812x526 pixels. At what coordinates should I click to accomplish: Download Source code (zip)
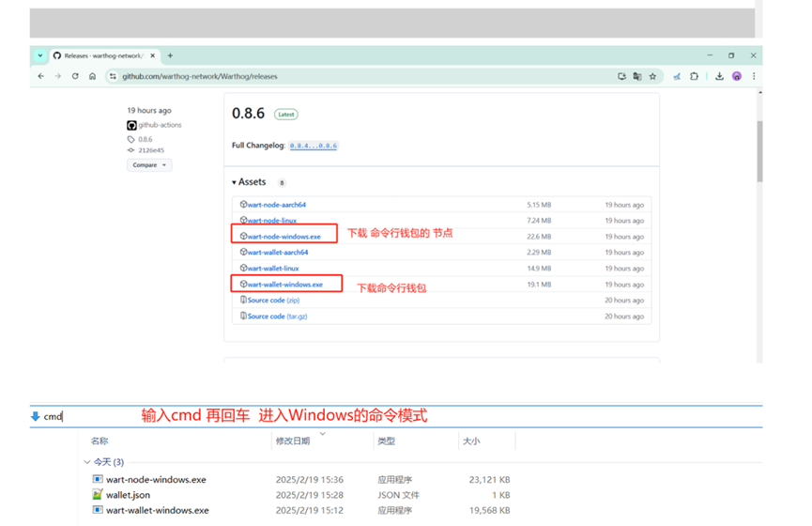[x=273, y=300]
